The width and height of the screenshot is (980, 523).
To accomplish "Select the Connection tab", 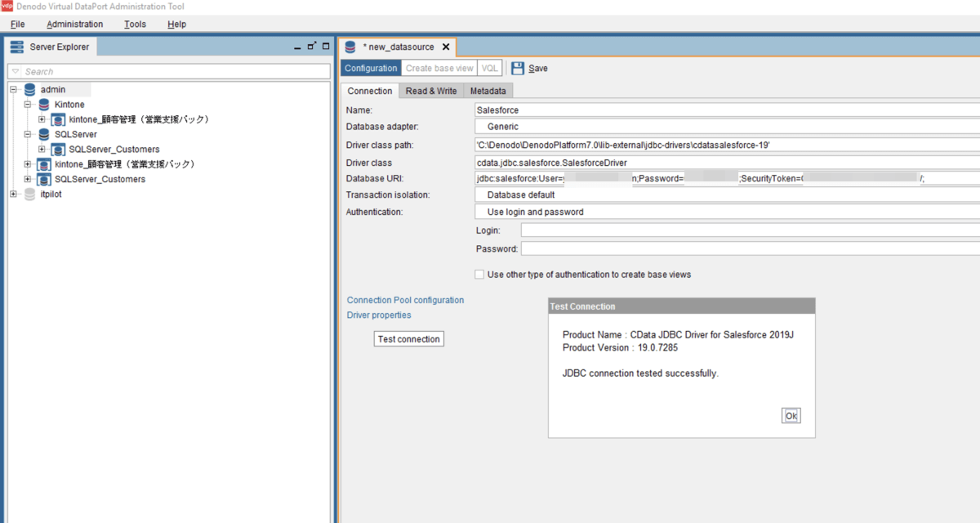I will 370,91.
